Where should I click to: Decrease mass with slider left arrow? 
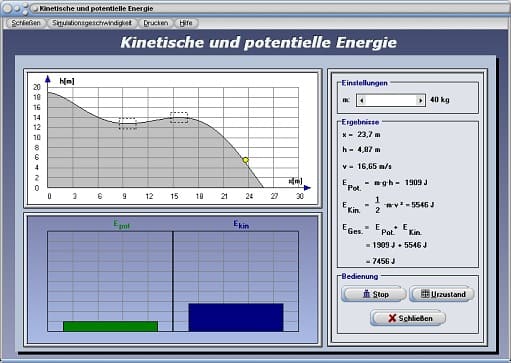pos(362,100)
